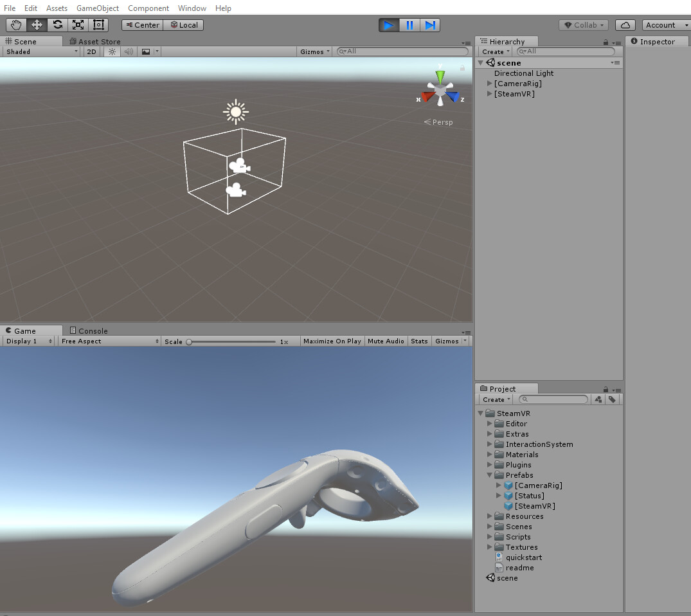
Task: Click the cloud services icon
Action: [624, 24]
